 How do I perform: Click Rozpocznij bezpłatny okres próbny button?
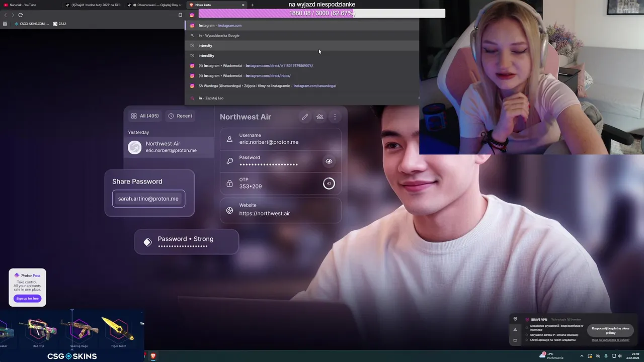coord(610,330)
